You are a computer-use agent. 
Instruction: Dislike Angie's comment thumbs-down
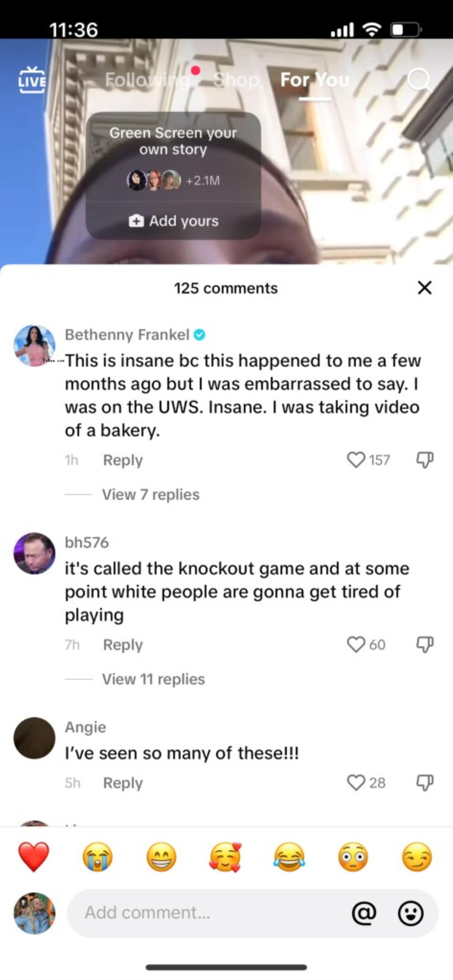click(x=425, y=782)
